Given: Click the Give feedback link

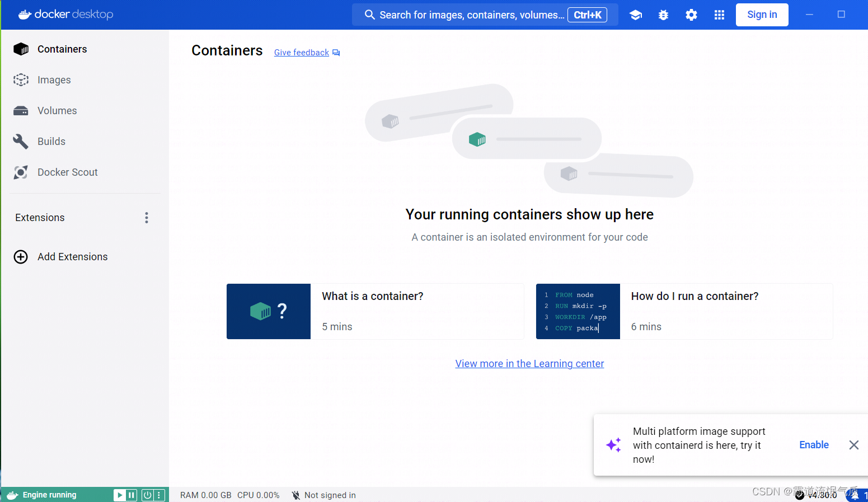Looking at the screenshot, I should (x=302, y=53).
